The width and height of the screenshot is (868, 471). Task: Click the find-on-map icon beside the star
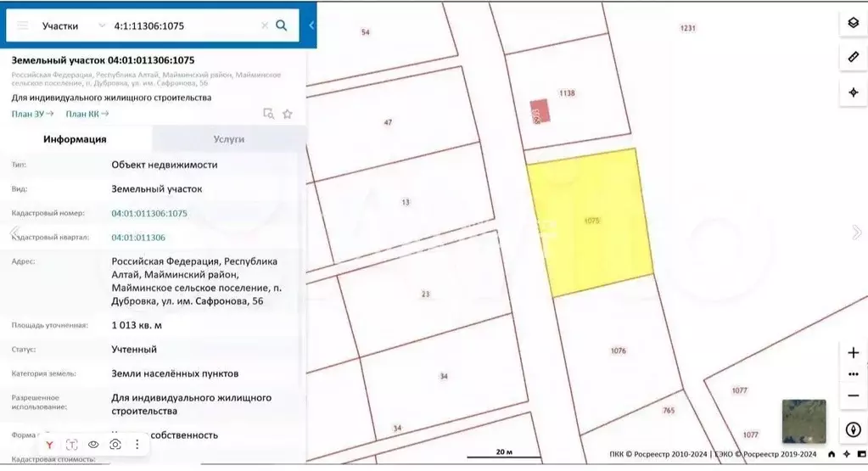pos(268,114)
